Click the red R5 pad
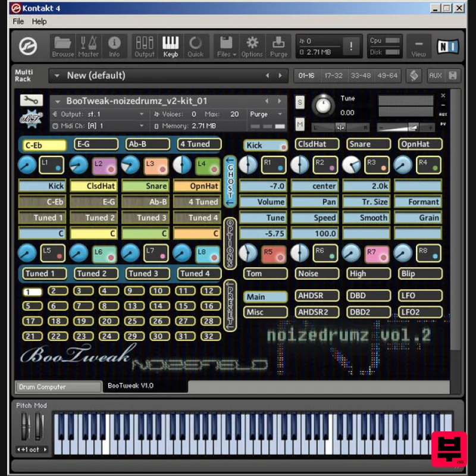476x476 pixels. pos(274,253)
